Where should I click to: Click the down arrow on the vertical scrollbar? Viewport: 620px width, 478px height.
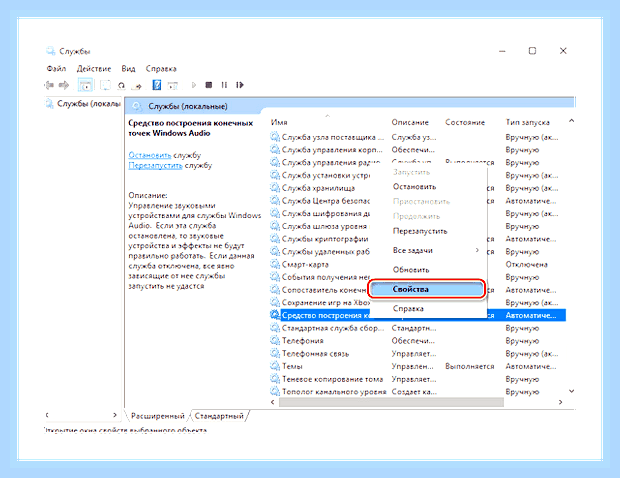click(x=571, y=391)
